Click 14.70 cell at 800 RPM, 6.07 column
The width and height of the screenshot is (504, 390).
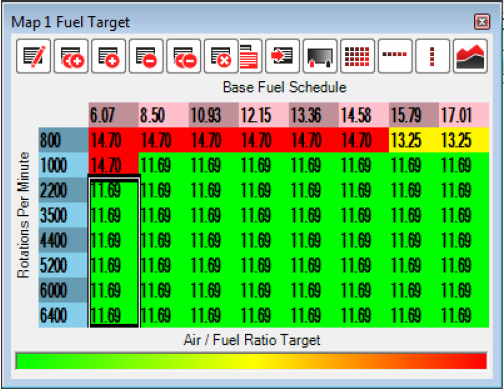coord(114,140)
